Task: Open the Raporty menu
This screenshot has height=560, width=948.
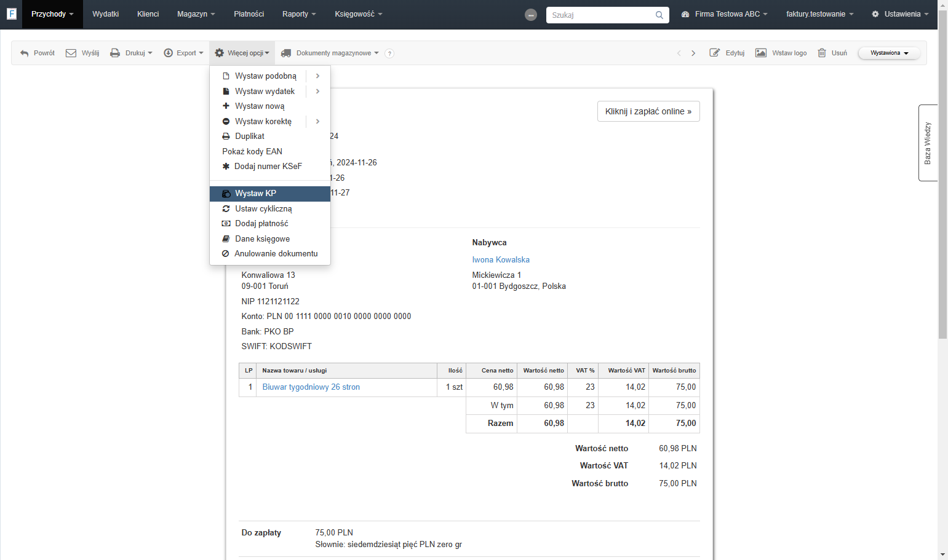Action: [x=299, y=14]
